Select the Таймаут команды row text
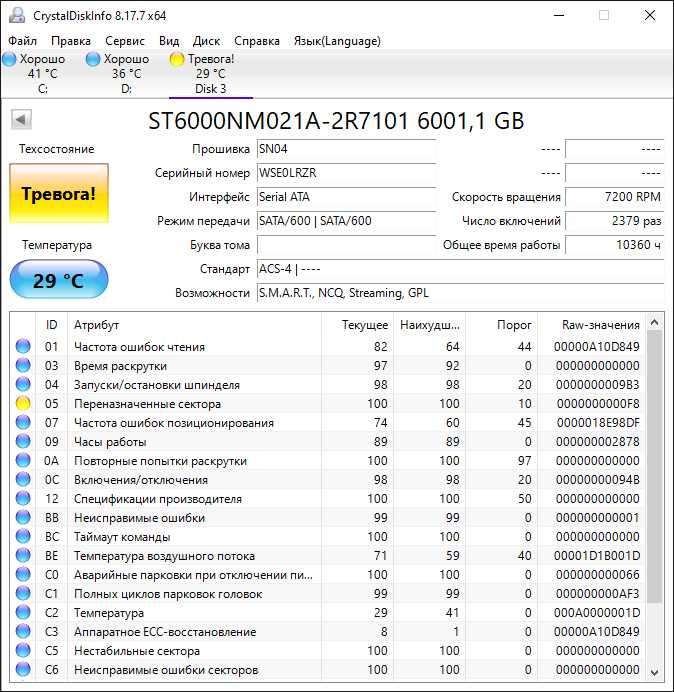 [122, 537]
